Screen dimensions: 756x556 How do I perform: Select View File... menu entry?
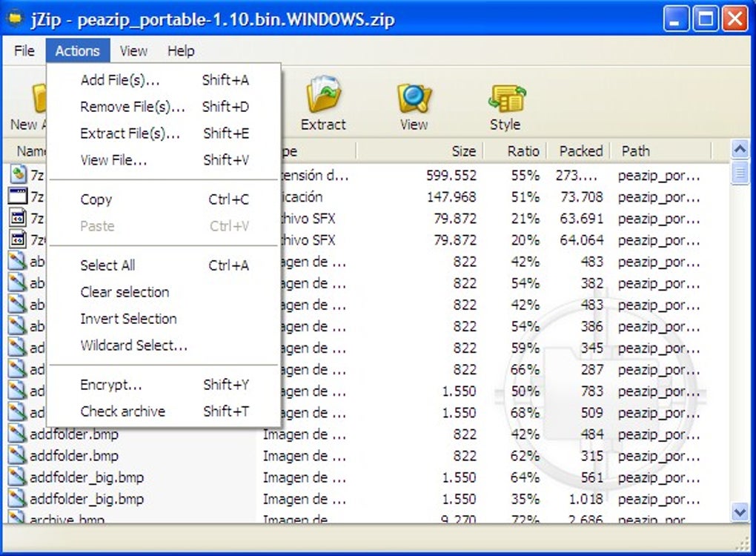(164, 159)
